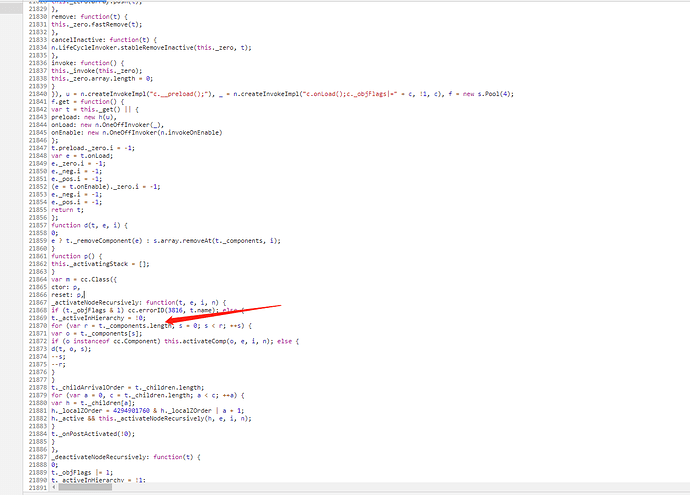Image resolution: width=690 pixels, height=495 pixels.
Task: Click '4294901760' value on line 21881
Action: pyautogui.click(x=131, y=411)
